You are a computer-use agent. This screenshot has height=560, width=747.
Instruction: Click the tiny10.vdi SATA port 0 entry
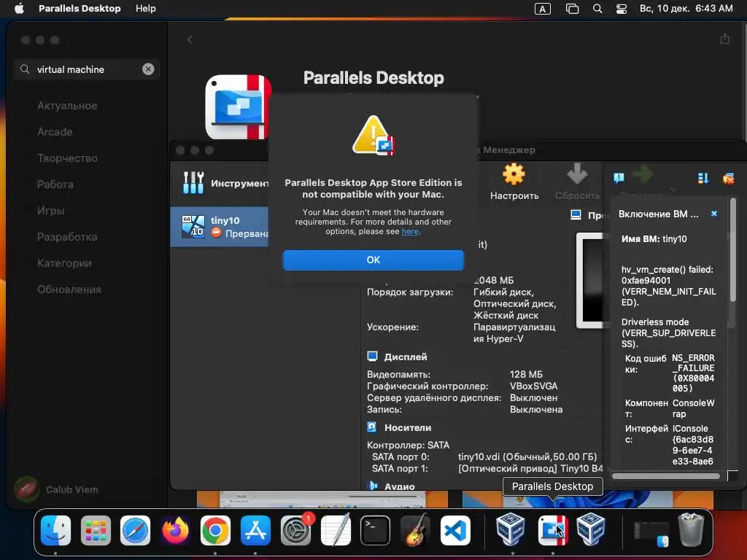527,456
